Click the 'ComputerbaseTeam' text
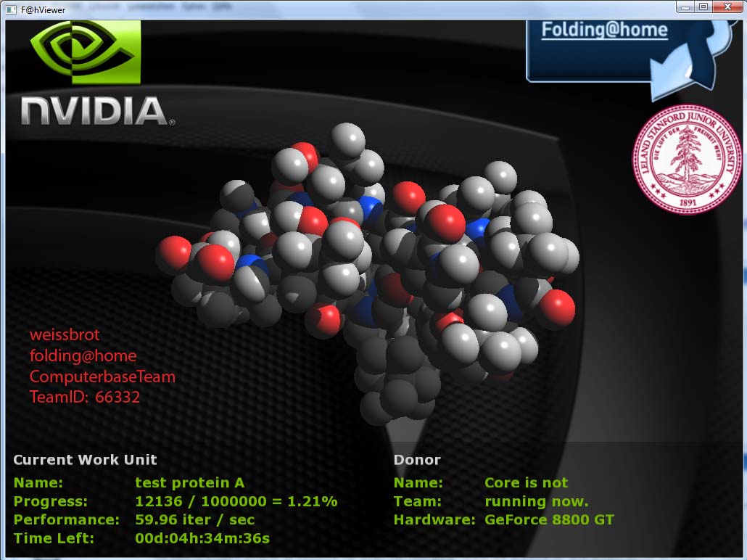The height and width of the screenshot is (560, 747). tap(102, 376)
